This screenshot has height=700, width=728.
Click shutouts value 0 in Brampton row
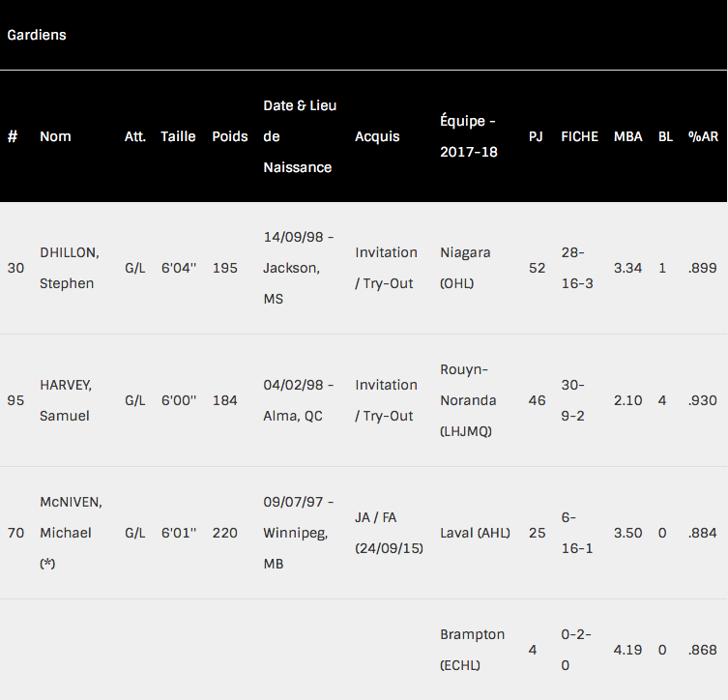tap(662, 650)
